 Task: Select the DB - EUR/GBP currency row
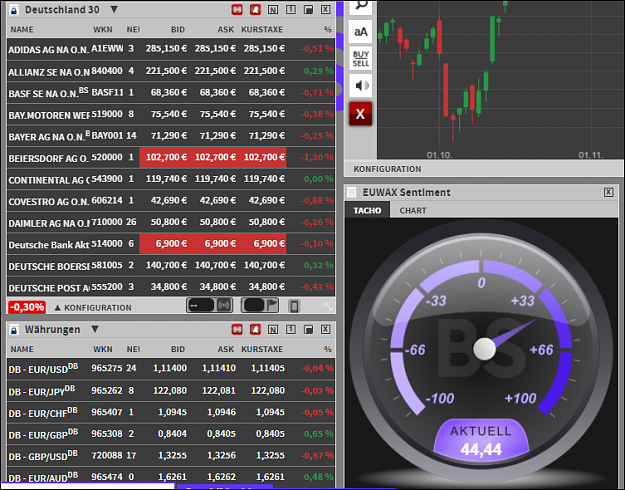[x=171, y=434]
